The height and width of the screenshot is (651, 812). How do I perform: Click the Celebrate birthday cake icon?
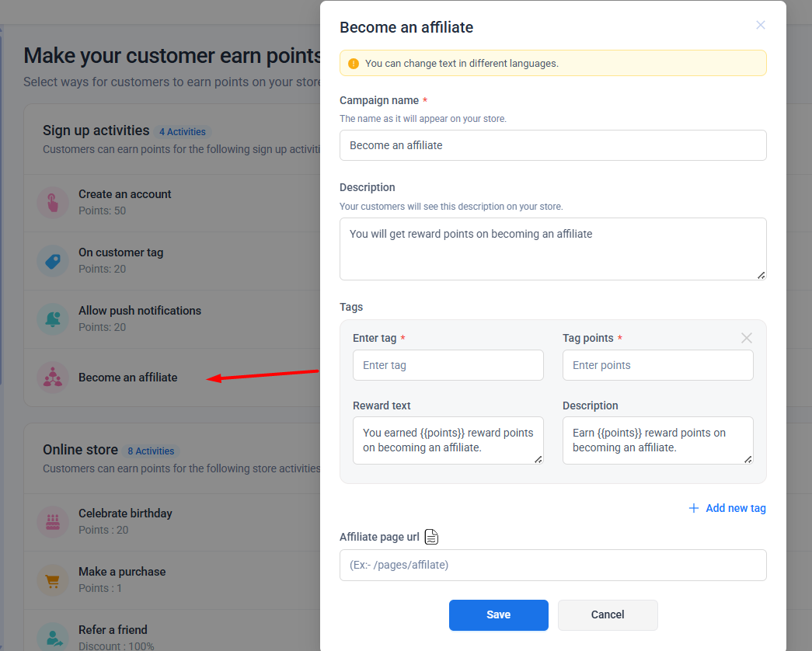52,521
